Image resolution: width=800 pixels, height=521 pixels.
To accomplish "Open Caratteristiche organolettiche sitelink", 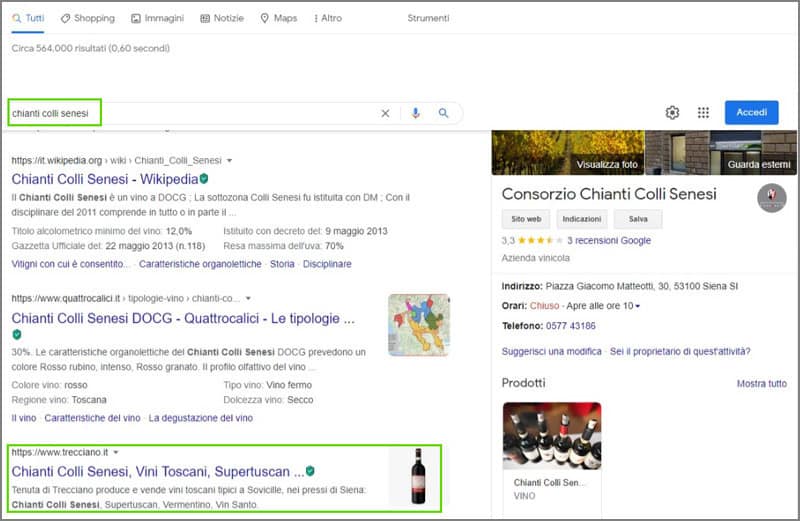I will click(x=200, y=264).
